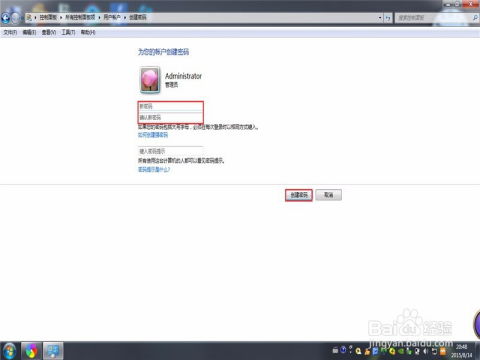Go back with the Back arrow
The width and height of the screenshot is (480, 360).
(x=5, y=18)
